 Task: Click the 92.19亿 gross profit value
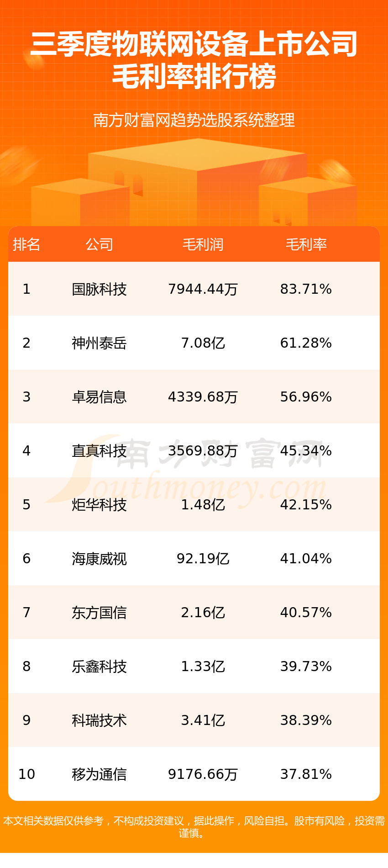coord(203,559)
